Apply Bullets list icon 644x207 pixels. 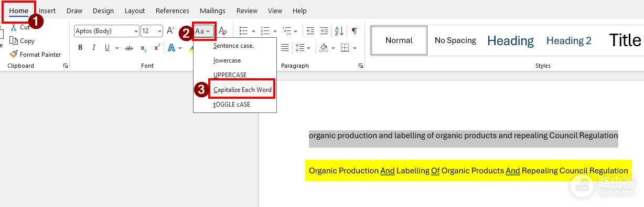(x=244, y=31)
